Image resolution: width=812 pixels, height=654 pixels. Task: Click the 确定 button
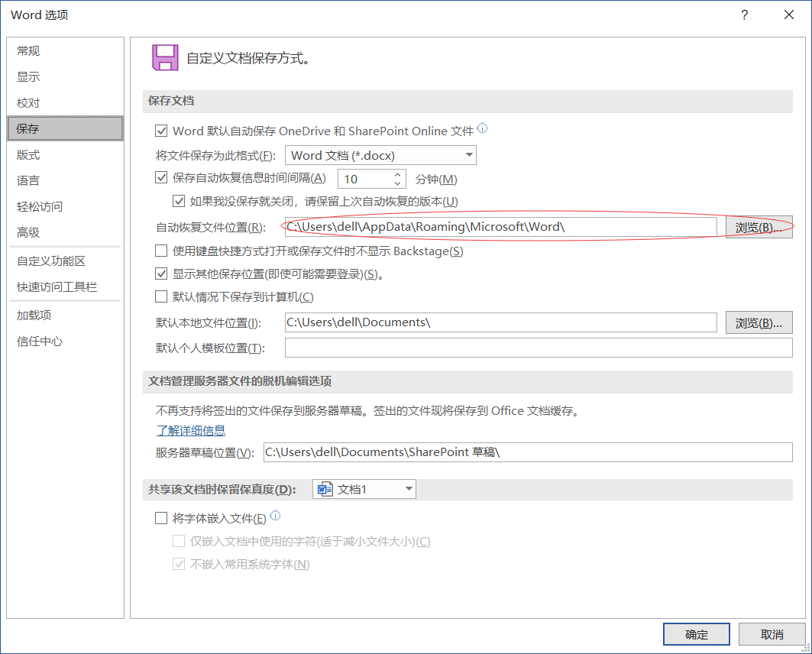click(696, 634)
